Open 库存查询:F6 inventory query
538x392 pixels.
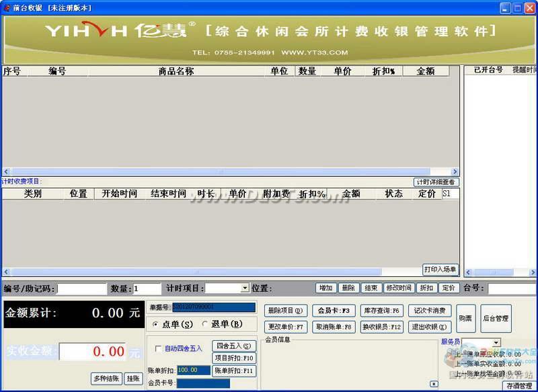(381, 311)
